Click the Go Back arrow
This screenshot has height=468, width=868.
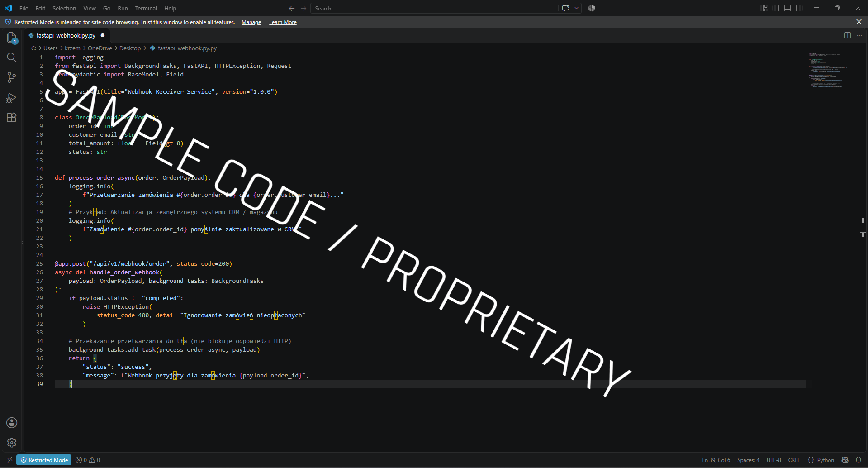coord(292,8)
